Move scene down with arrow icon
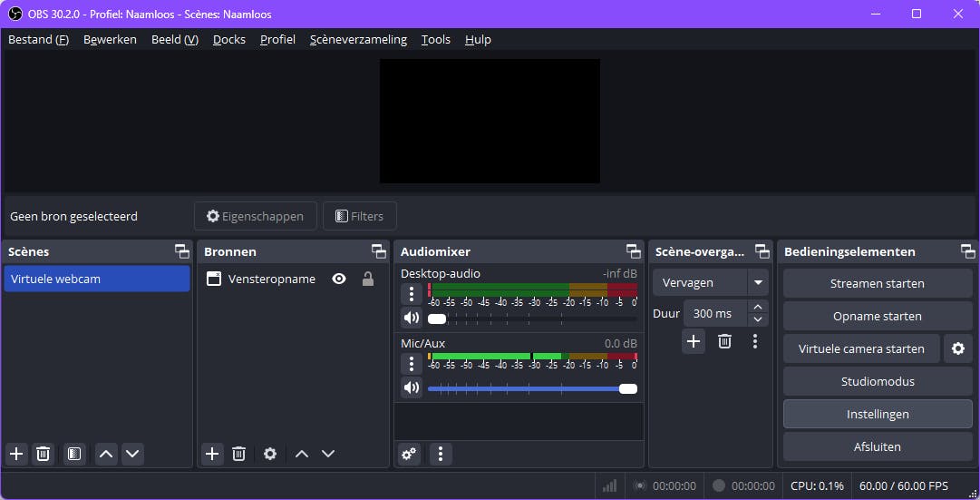 coord(132,454)
